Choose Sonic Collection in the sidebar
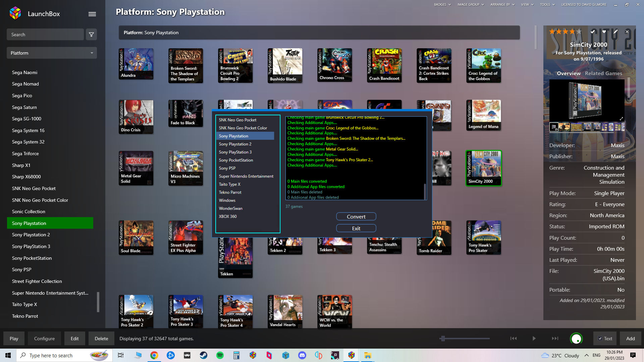 tap(50, 212)
